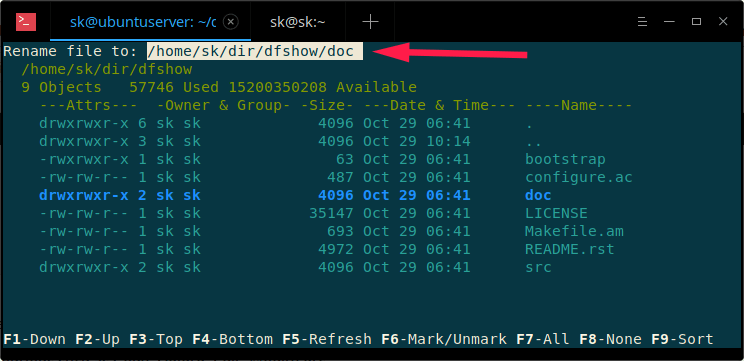This screenshot has width=744, height=361.
Task: Click the F6-Mark/Unmark function key label
Action: point(444,340)
